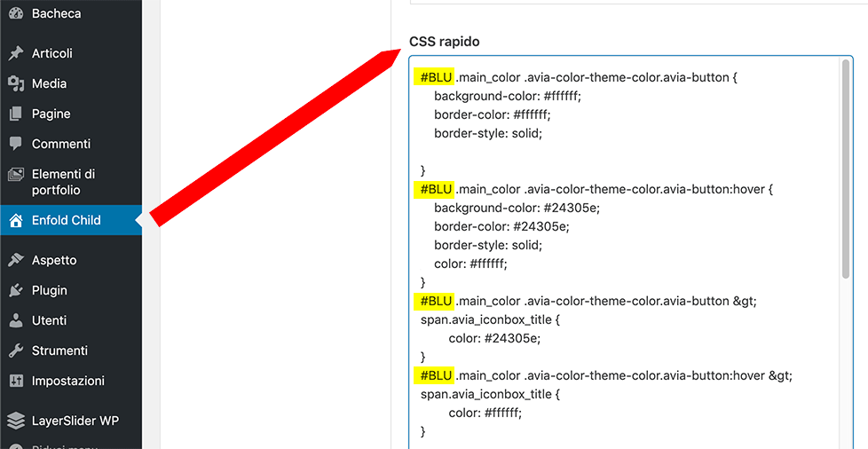Click the Strumenti wrench icon
Image resolution: width=868 pixels, height=449 pixels.
[16, 351]
